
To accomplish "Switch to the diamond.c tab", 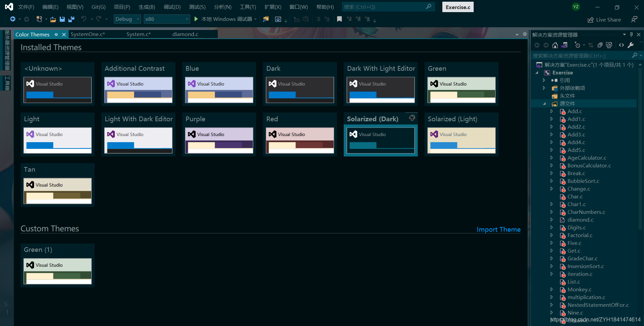I will click(185, 34).
